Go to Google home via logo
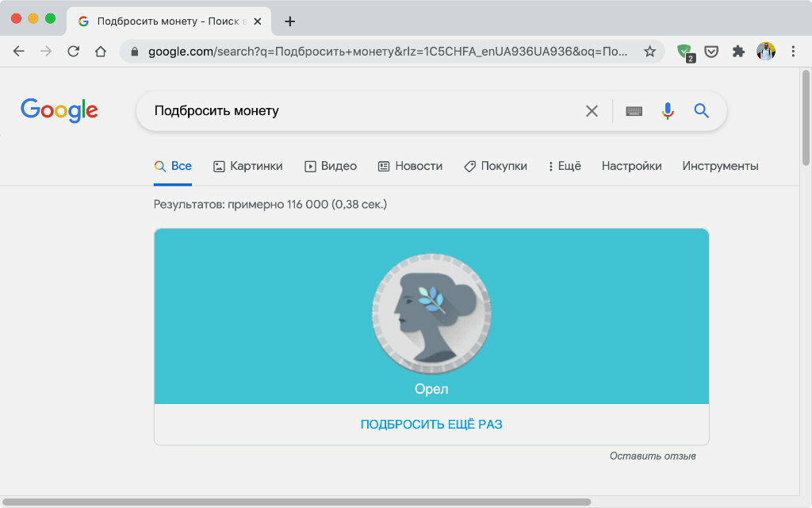812x508 pixels. [x=59, y=110]
